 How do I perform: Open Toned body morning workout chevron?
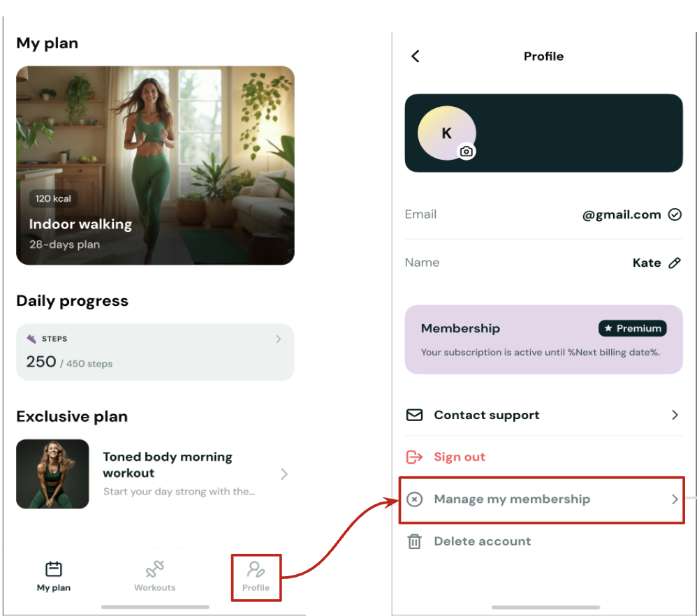point(284,474)
